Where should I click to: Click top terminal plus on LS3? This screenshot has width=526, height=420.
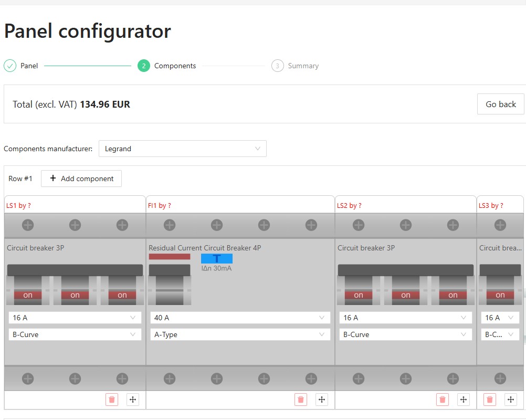click(500, 225)
